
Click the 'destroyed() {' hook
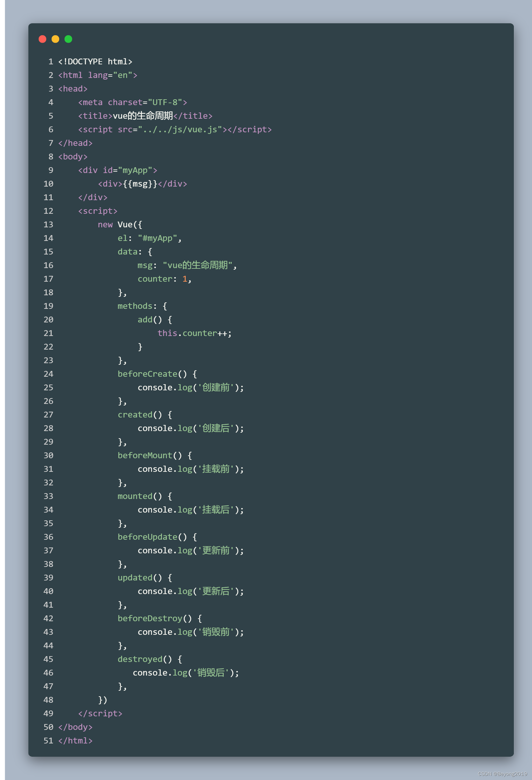click(150, 659)
